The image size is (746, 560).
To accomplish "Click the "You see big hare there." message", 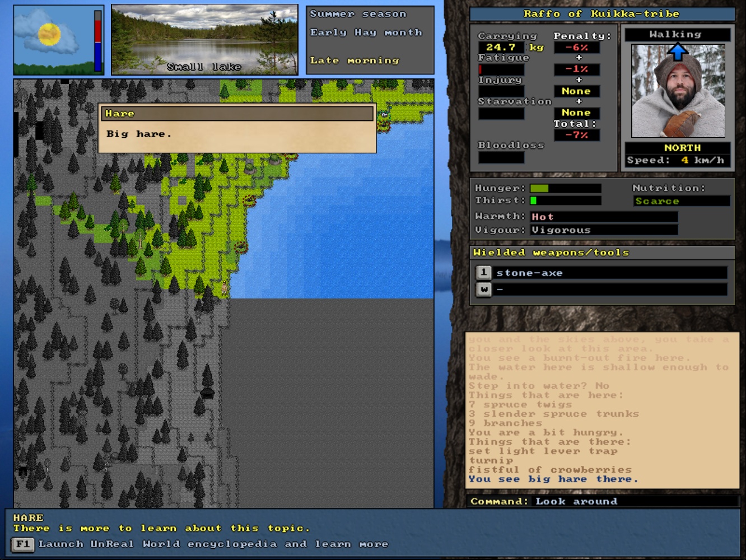I will 553,479.
